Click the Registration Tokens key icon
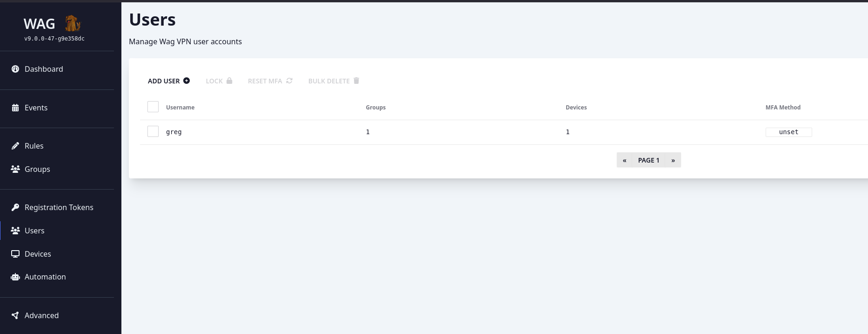 tap(15, 207)
